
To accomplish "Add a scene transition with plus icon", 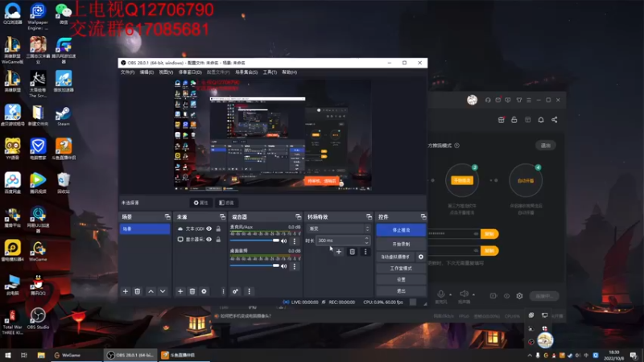I will click(x=339, y=252).
